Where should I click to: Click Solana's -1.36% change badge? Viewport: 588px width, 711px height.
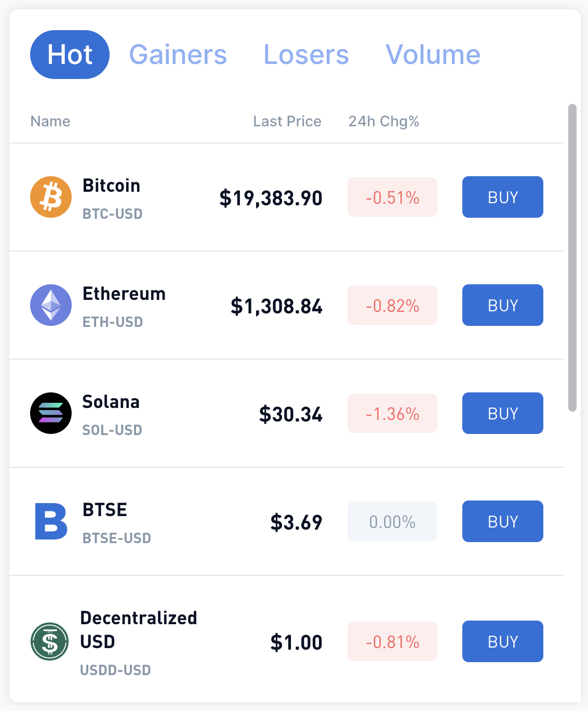(392, 413)
